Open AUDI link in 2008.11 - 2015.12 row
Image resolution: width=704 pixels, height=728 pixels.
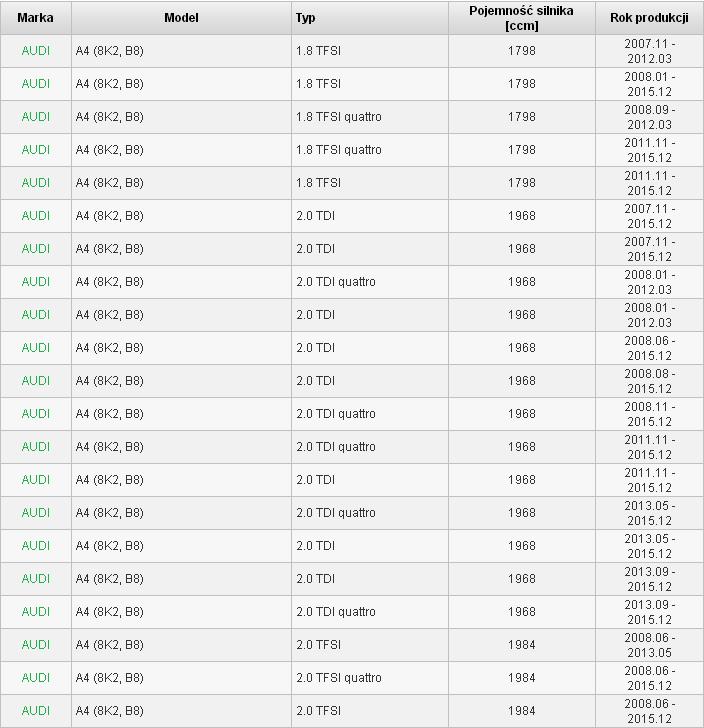click(35, 414)
